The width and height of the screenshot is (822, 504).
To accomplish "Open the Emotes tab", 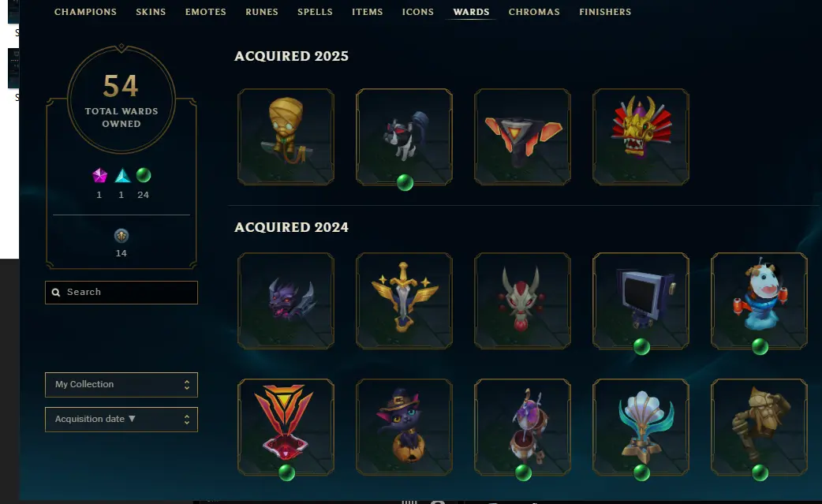I will (x=205, y=12).
